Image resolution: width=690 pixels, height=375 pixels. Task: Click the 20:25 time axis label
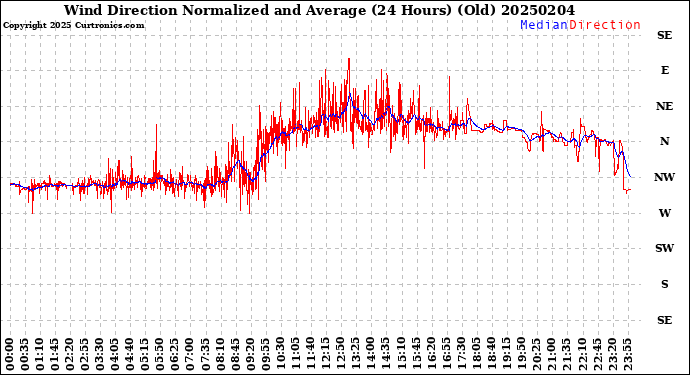pyautogui.click(x=536, y=355)
